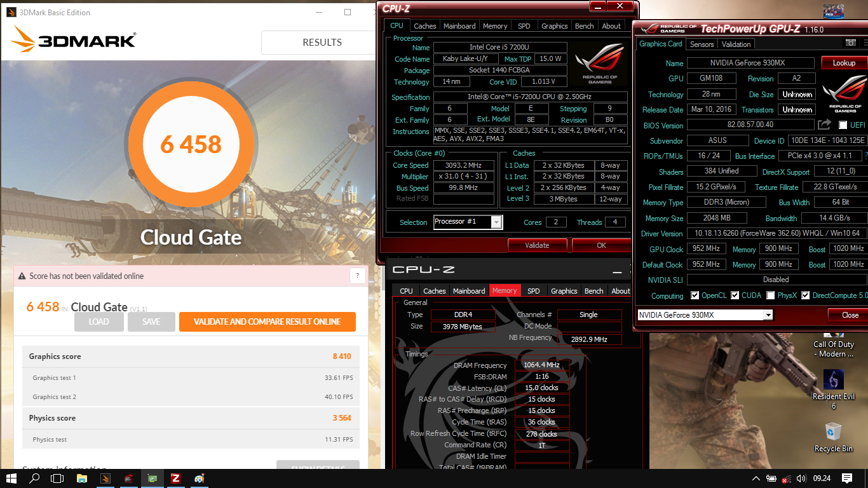The width and height of the screenshot is (868, 488).
Task: Click the OK button in CPU-Z
Action: 601,245
